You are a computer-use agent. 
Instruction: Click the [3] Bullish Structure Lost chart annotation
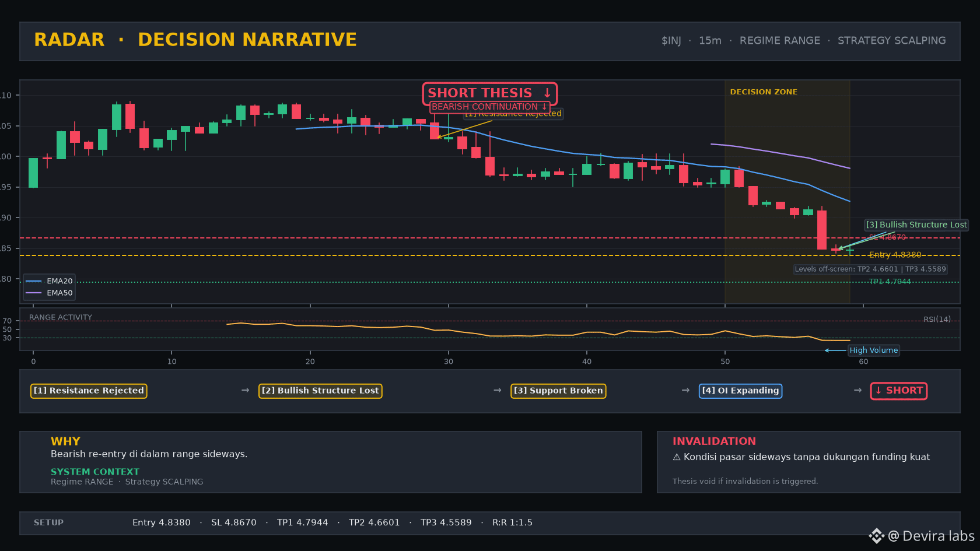coord(916,224)
